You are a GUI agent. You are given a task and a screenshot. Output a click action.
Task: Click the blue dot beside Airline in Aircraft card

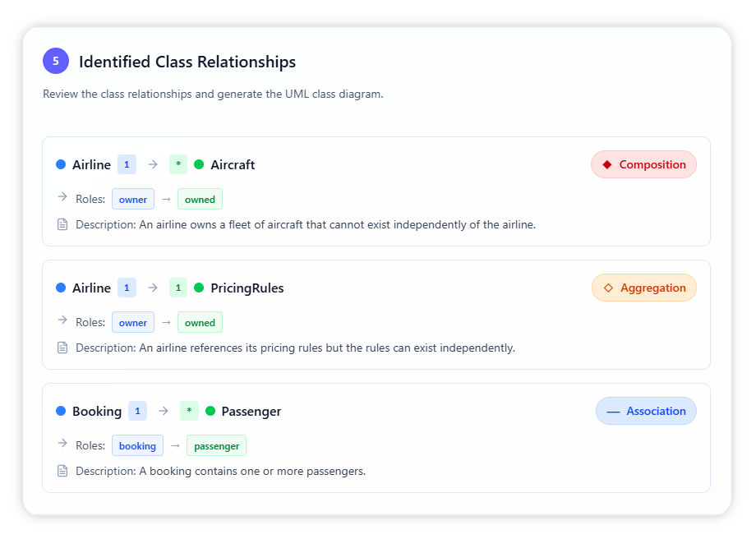(61, 164)
